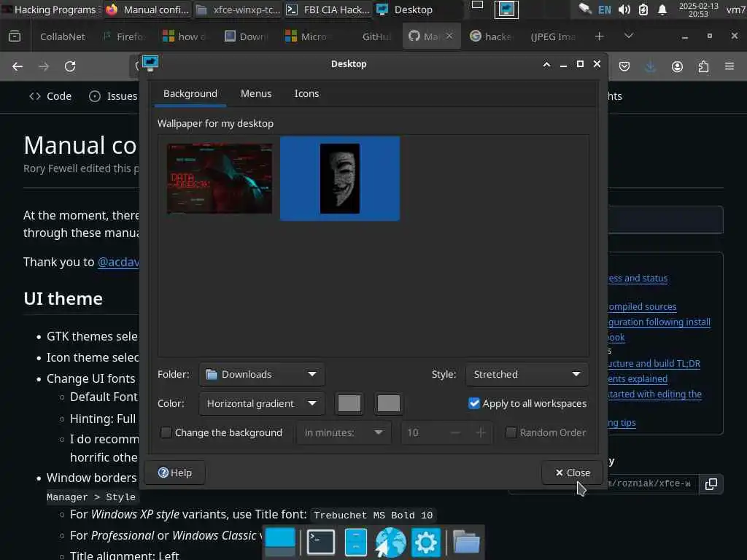Click the network connection tray icon
Image resolution: width=747 pixels, height=560 pixels.
coord(585,9)
